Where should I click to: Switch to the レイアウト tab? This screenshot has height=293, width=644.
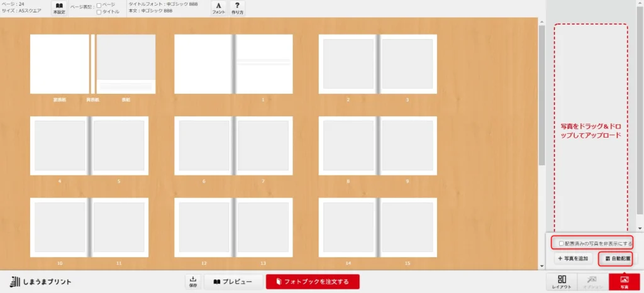[x=562, y=282]
